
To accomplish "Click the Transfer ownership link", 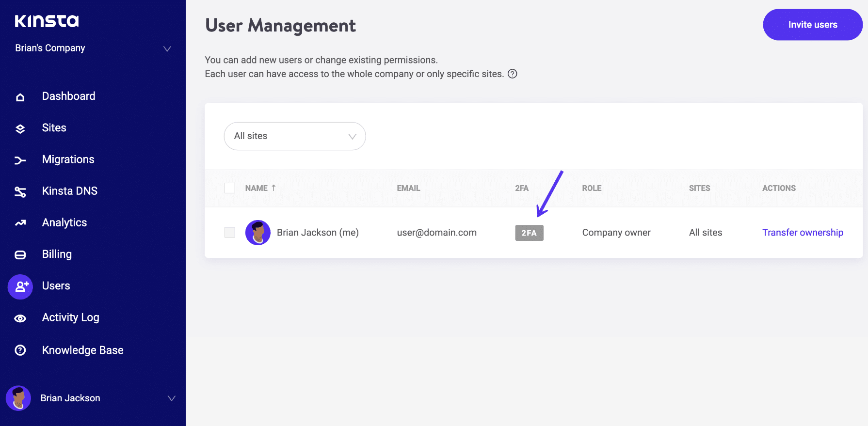I will (x=802, y=233).
